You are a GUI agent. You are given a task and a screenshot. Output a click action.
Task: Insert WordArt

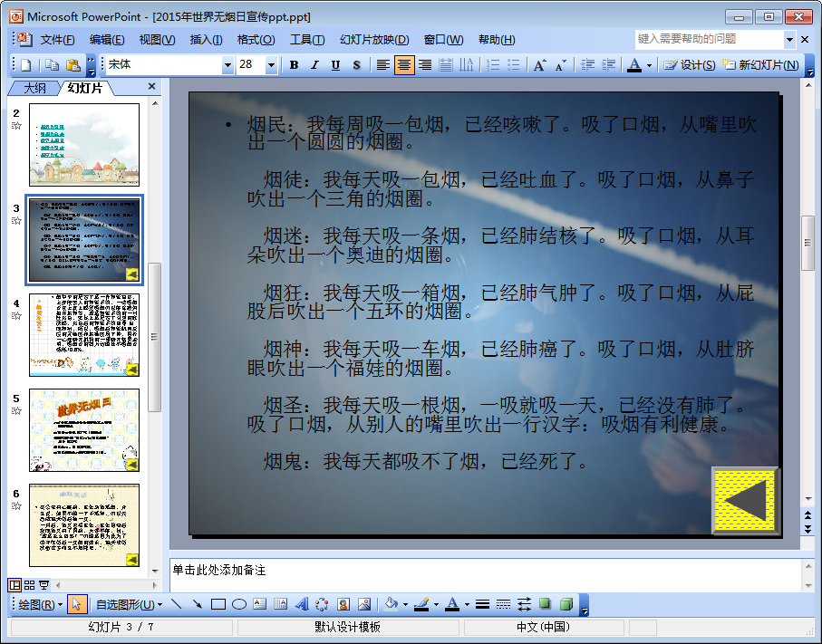point(302,605)
